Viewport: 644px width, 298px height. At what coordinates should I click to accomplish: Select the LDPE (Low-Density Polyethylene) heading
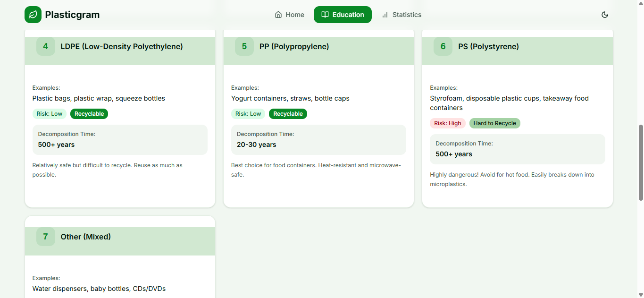[x=122, y=46]
